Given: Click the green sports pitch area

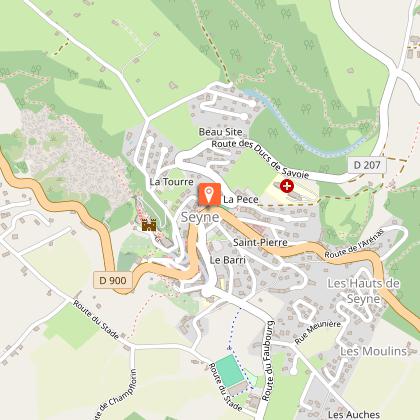Looking at the screenshot, I should pyautogui.click(x=229, y=371).
